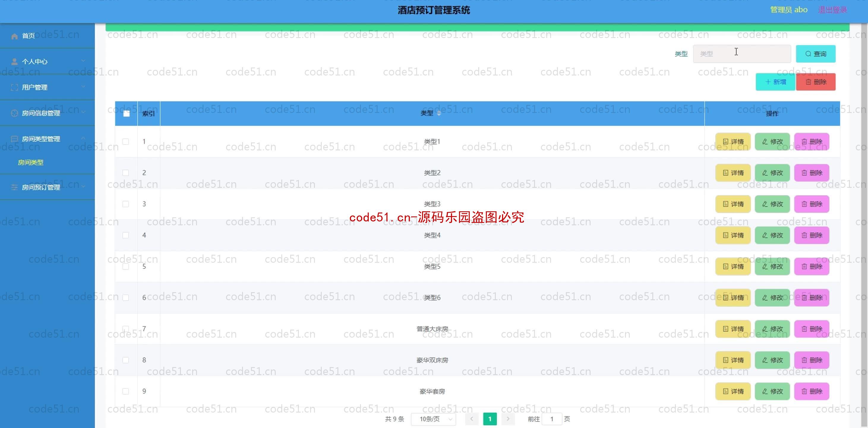Open the 10条/页 page size dropdown

point(434,419)
